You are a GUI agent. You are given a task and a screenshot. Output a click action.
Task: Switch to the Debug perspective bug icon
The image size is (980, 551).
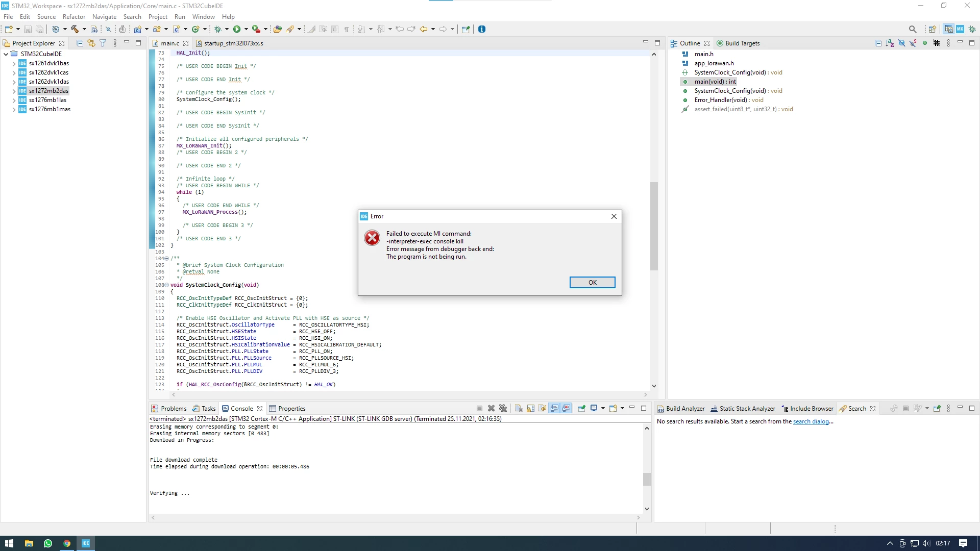[972, 29]
